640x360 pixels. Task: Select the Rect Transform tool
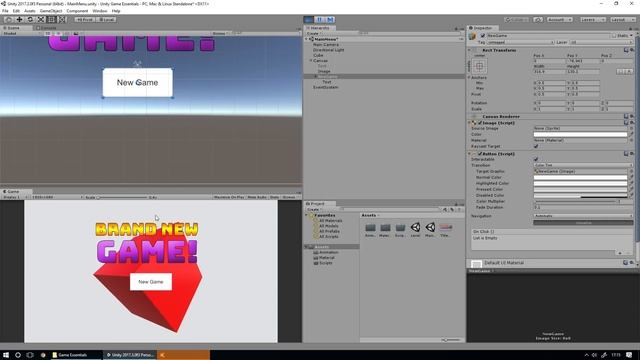pos(51,19)
